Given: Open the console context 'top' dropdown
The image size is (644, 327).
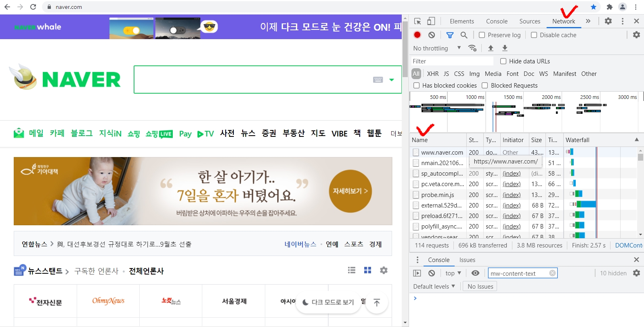Looking at the screenshot, I should point(453,273).
